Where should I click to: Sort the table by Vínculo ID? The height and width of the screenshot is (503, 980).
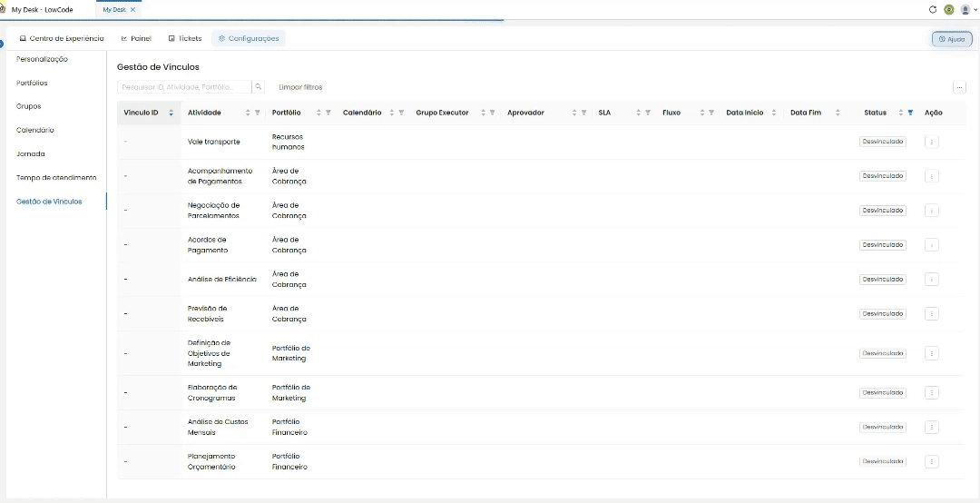(171, 113)
